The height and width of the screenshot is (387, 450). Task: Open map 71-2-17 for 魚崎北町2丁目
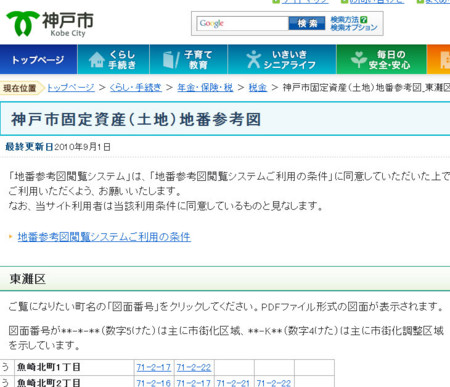click(194, 383)
